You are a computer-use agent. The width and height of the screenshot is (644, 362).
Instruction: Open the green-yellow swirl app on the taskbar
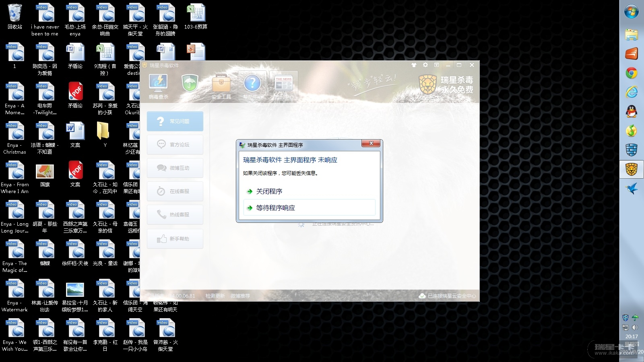[632, 131]
